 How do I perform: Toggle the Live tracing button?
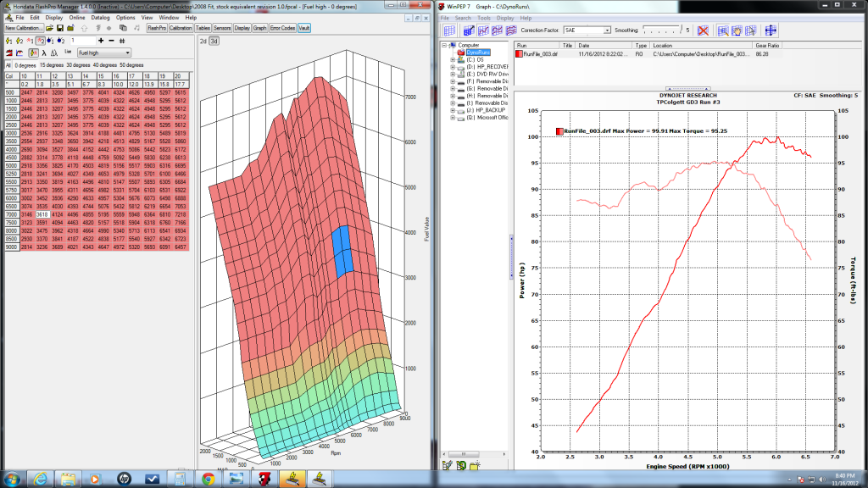pyautogui.click(x=68, y=52)
